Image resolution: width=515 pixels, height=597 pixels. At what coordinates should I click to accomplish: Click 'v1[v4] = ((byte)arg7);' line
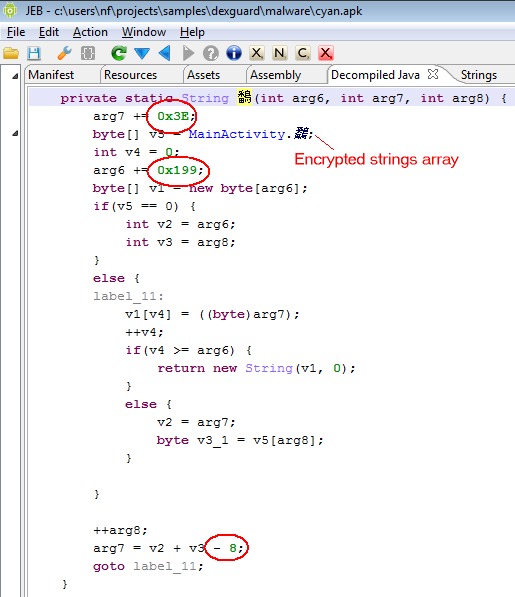pos(212,314)
